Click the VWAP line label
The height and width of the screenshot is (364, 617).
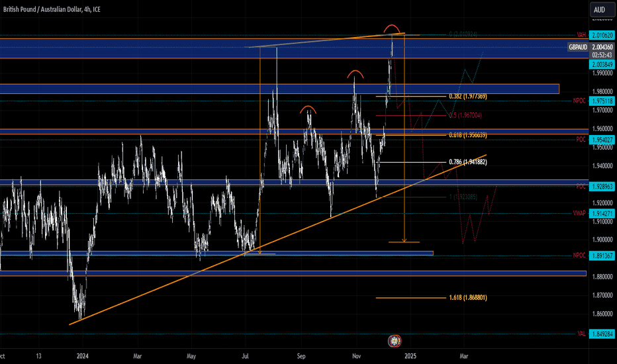pyautogui.click(x=579, y=213)
